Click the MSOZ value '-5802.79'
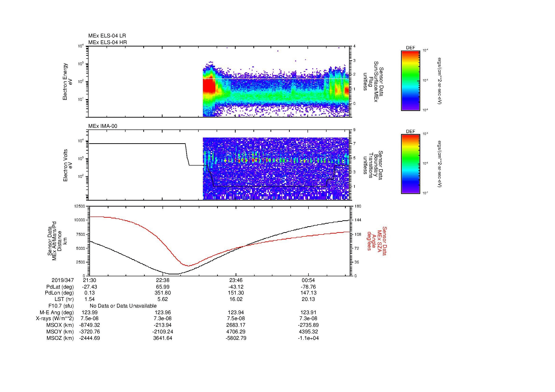This screenshot has width=555, height=392. (236, 338)
